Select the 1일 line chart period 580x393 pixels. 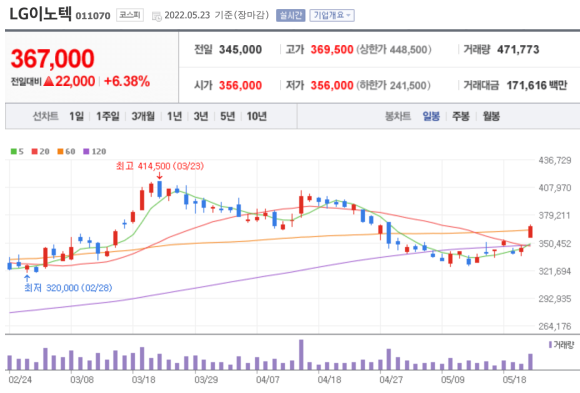[77, 116]
